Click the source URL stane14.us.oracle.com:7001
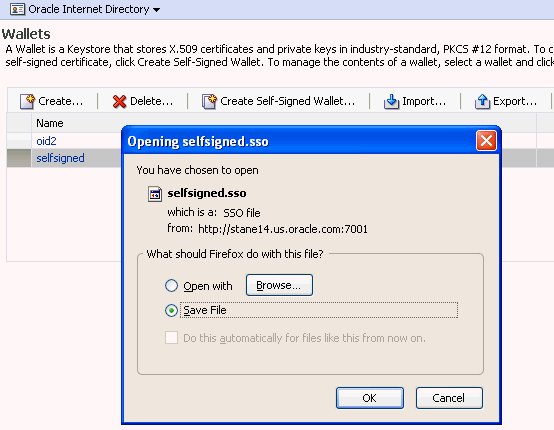 pyautogui.click(x=283, y=229)
